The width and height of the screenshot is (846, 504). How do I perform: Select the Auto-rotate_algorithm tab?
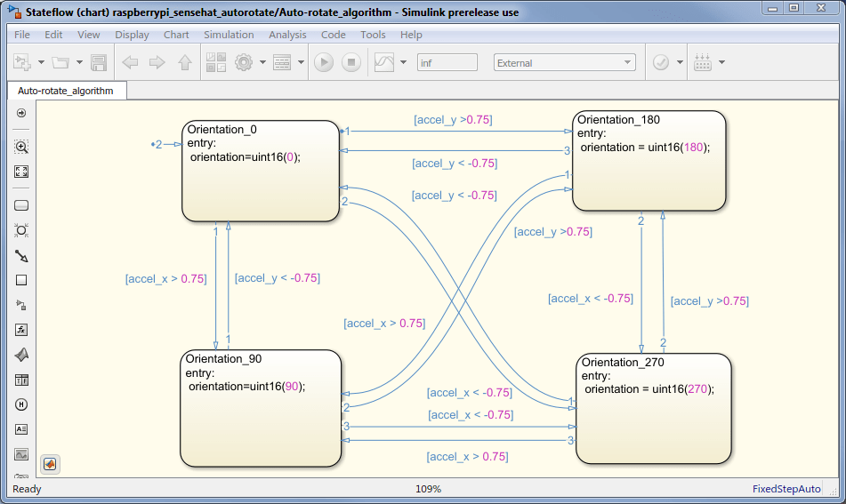point(67,91)
